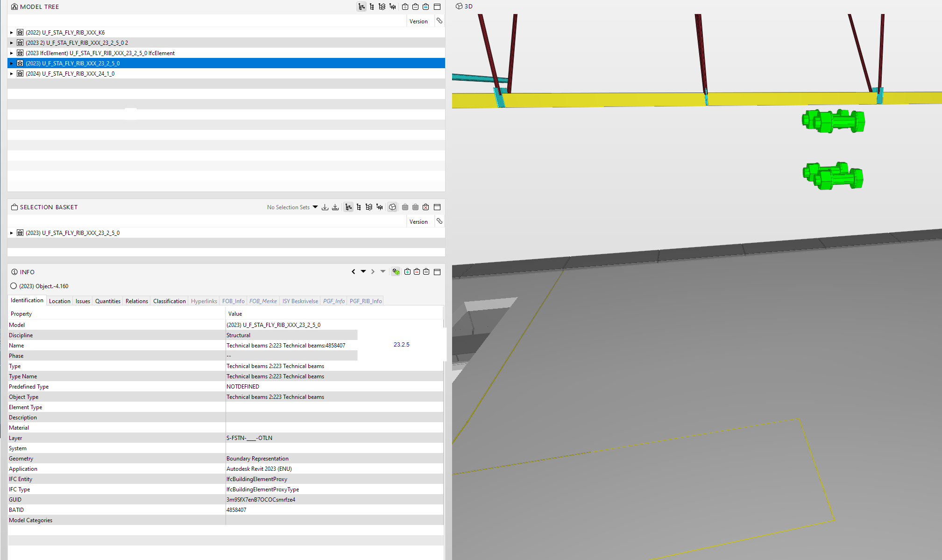The height and width of the screenshot is (560, 942).
Task: Toggle 3D cube view in Selection Basket
Action: tap(392, 207)
